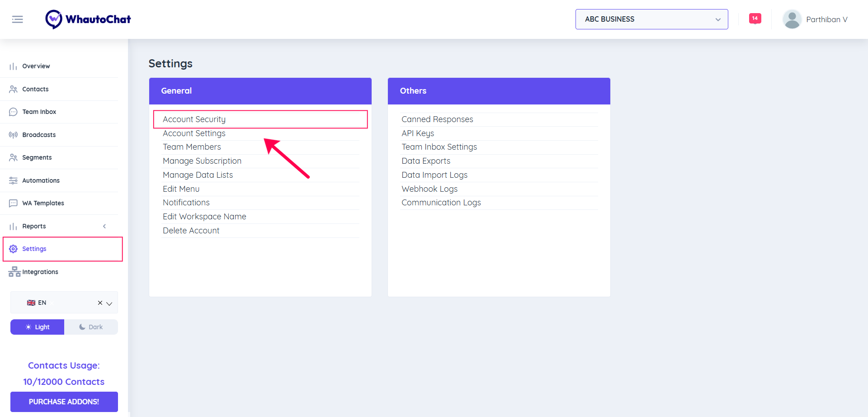Screen dimensions: 868x417
Task: Select the Team Inbox chat icon
Action: pos(13,112)
